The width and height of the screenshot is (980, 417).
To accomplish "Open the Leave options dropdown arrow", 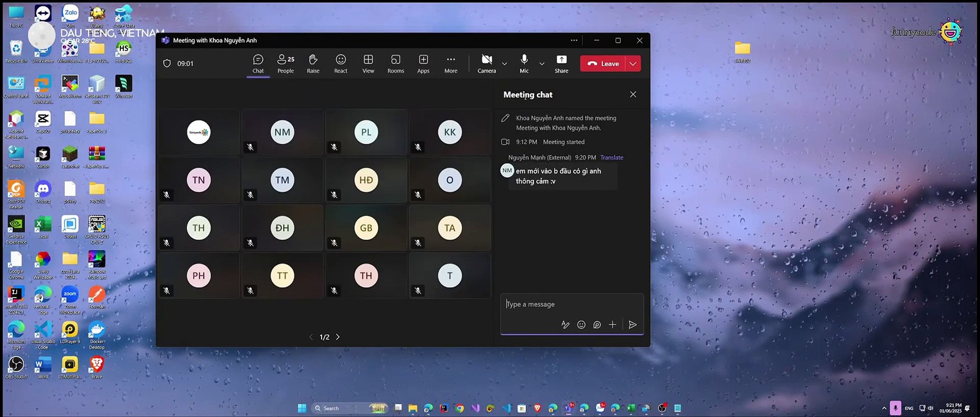I will click(x=633, y=64).
